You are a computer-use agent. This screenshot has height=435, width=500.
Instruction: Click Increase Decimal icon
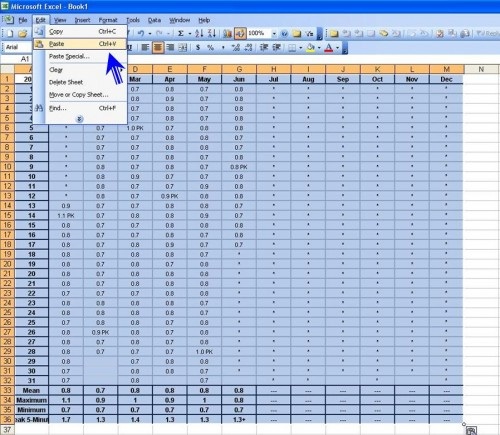click(x=236, y=48)
